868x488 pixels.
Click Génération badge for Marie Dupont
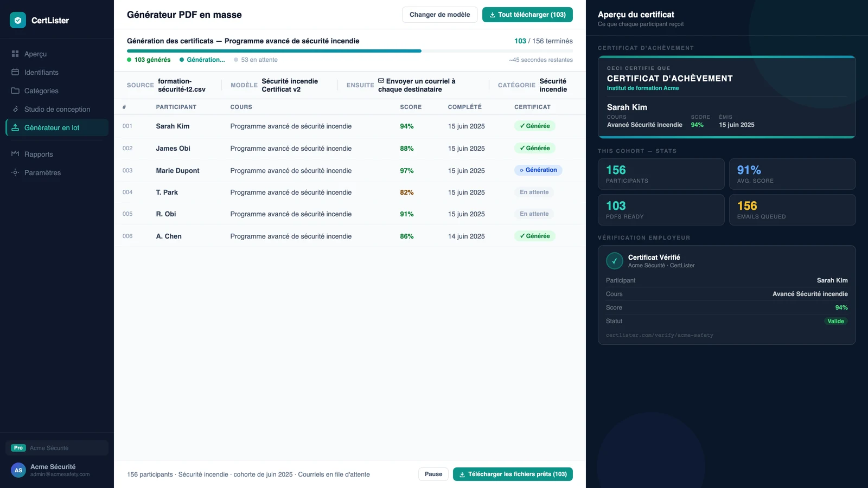[538, 170]
